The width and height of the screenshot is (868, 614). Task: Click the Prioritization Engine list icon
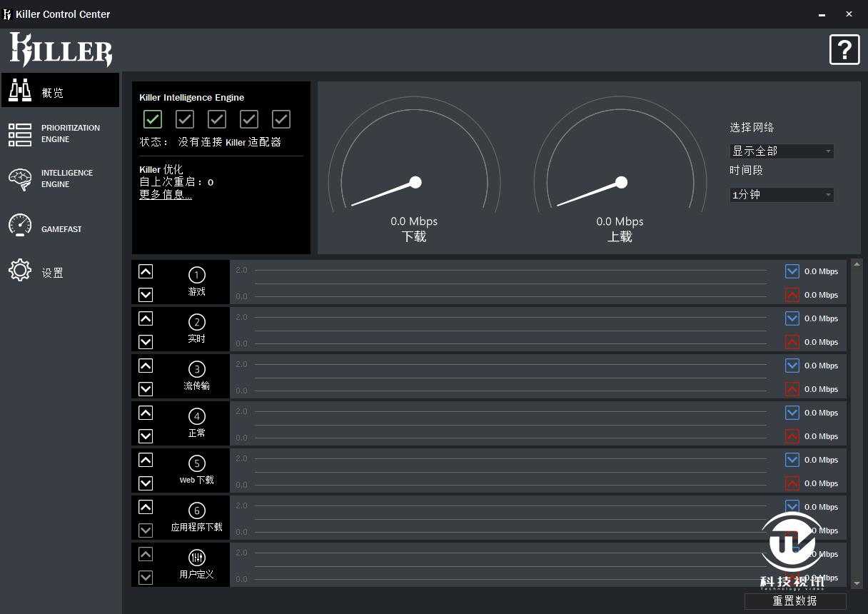point(20,134)
